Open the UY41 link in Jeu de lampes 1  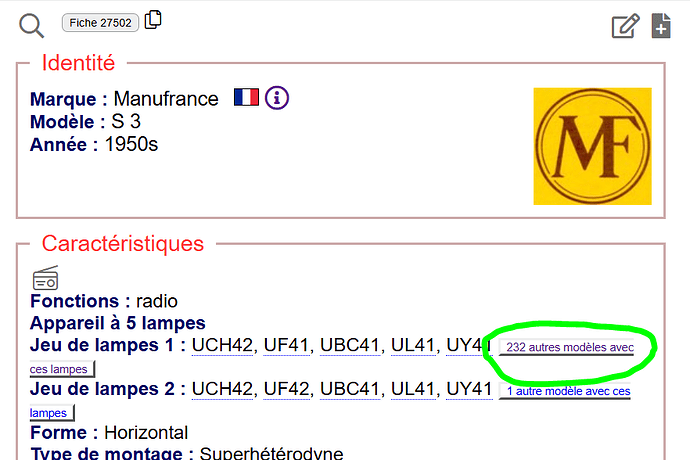click(468, 345)
